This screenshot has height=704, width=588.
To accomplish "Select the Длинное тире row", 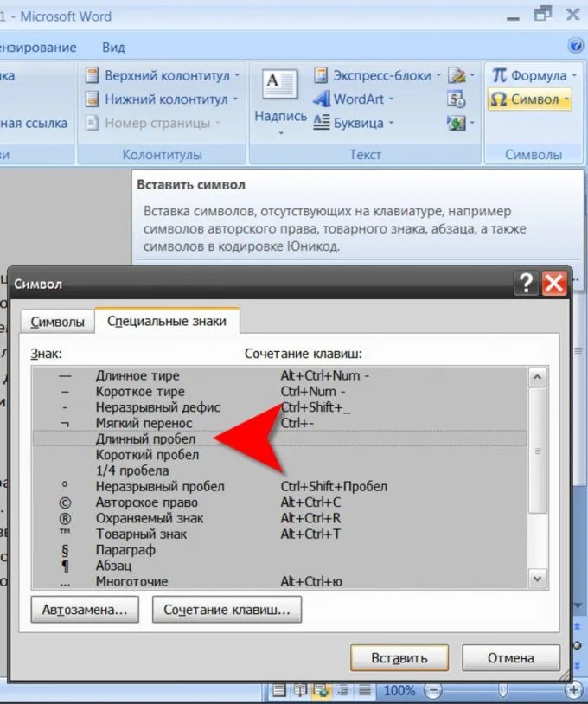I will pos(279,375).
